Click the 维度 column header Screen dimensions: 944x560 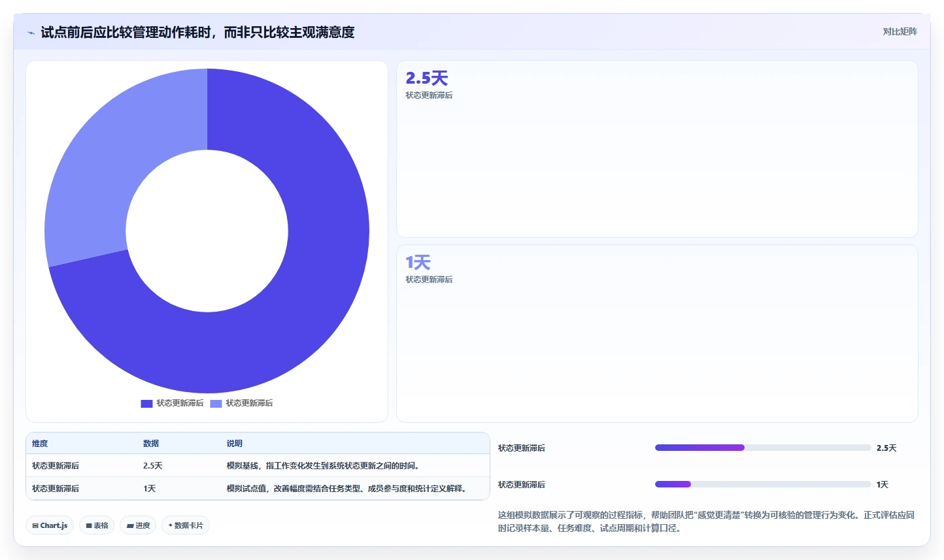tap(40, 443)
